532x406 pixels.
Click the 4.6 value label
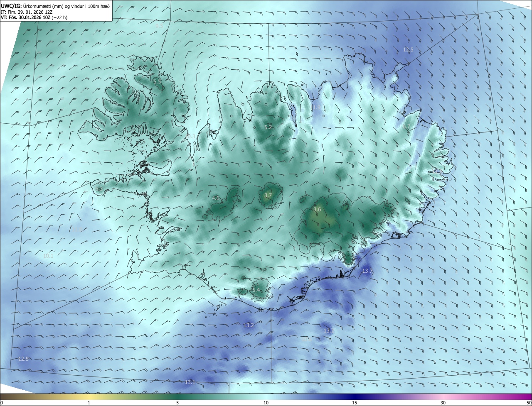pyautogui.click(x=216, y=198)
